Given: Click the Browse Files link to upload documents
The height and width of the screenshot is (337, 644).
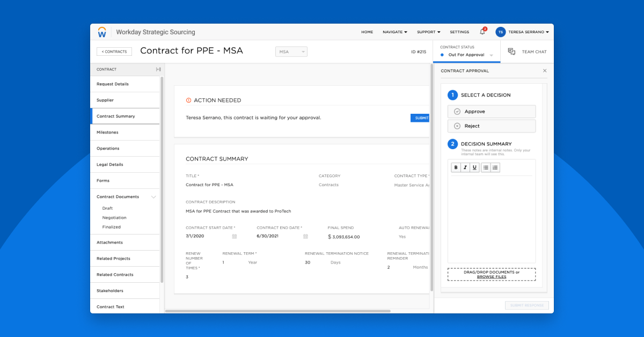Looking at the screenshot, I should point(492,277).
